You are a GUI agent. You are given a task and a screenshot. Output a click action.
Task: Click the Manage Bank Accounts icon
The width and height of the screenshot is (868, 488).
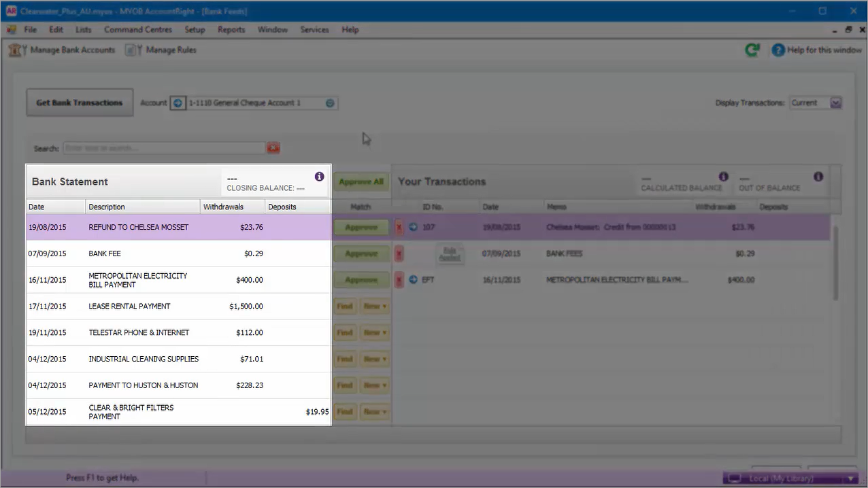point(18,50)
